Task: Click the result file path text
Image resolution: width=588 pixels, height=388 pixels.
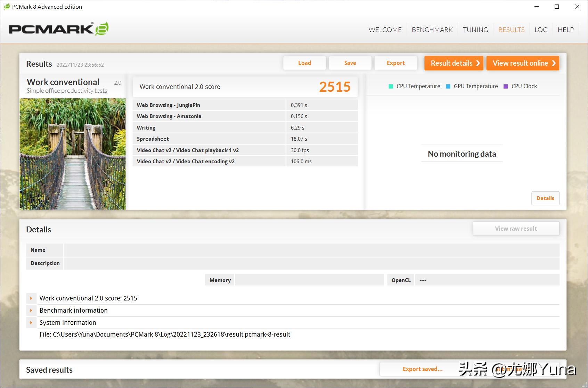Action: tap(165, 335)
